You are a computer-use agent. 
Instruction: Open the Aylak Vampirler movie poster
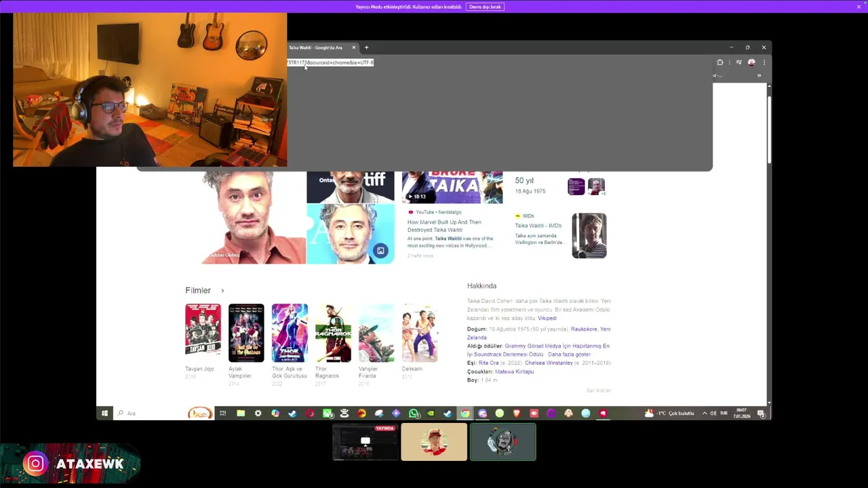pos(246,333)
